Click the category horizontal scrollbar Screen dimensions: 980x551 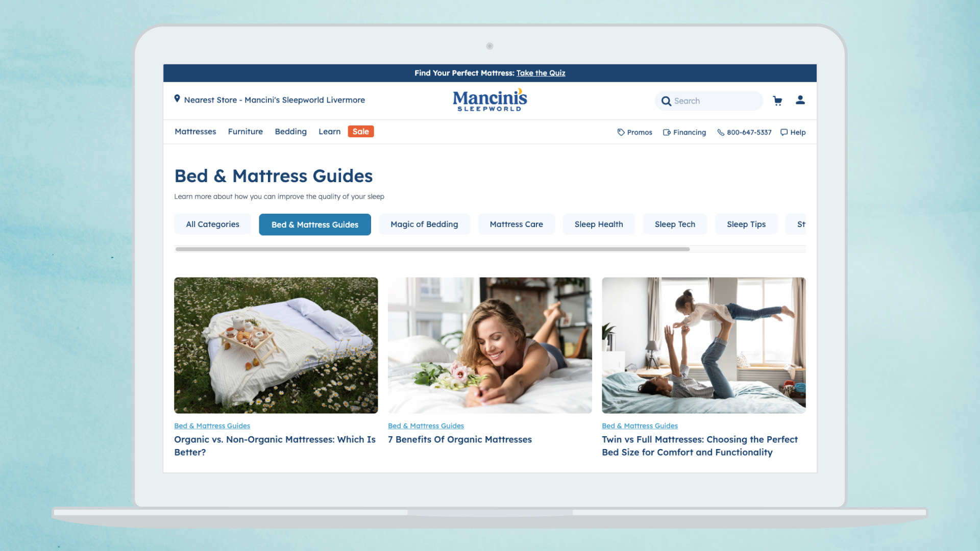click(x=432, y=249)
